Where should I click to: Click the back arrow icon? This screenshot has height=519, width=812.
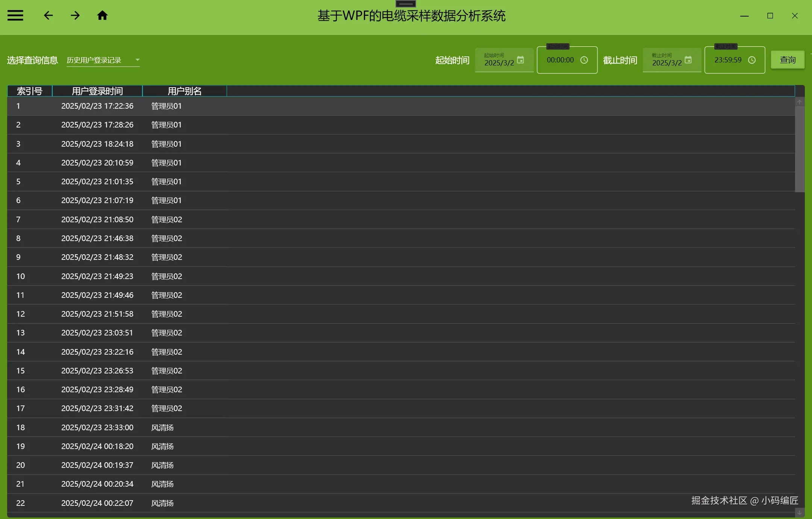tap(48, 15)
